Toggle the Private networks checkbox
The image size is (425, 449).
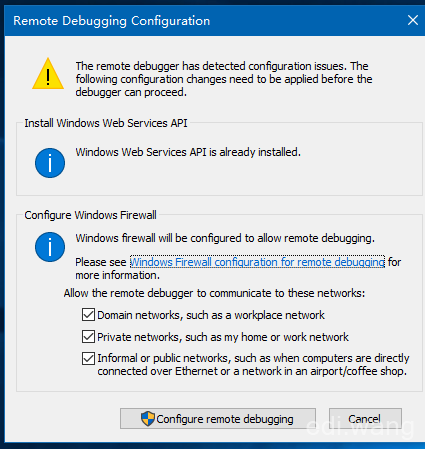click(88, 337)
